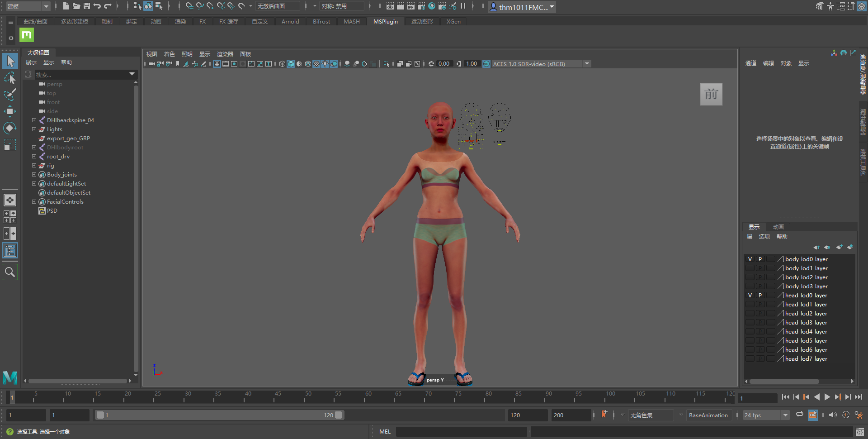Screen dimensions: 868x439
Task: Toggle visibility of head lod1 layer
Action: (750, 305)
